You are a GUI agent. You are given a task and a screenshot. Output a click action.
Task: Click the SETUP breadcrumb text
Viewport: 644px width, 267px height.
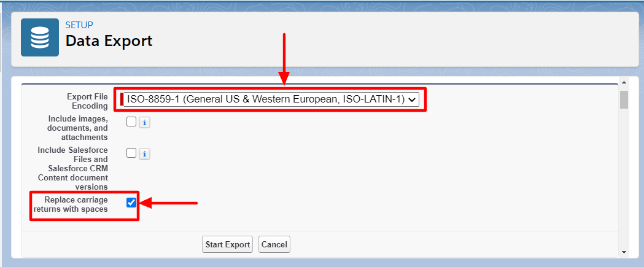tap(79, 24)
